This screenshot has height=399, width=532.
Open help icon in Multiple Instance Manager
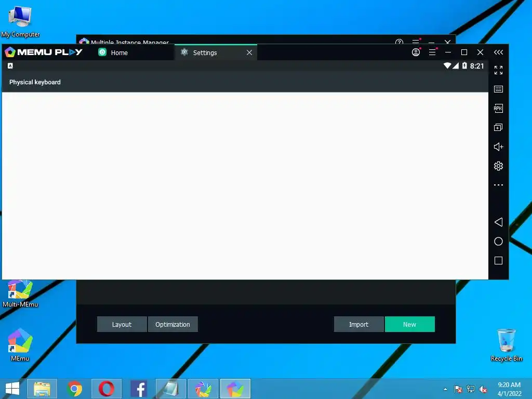[x=400, y=42]
